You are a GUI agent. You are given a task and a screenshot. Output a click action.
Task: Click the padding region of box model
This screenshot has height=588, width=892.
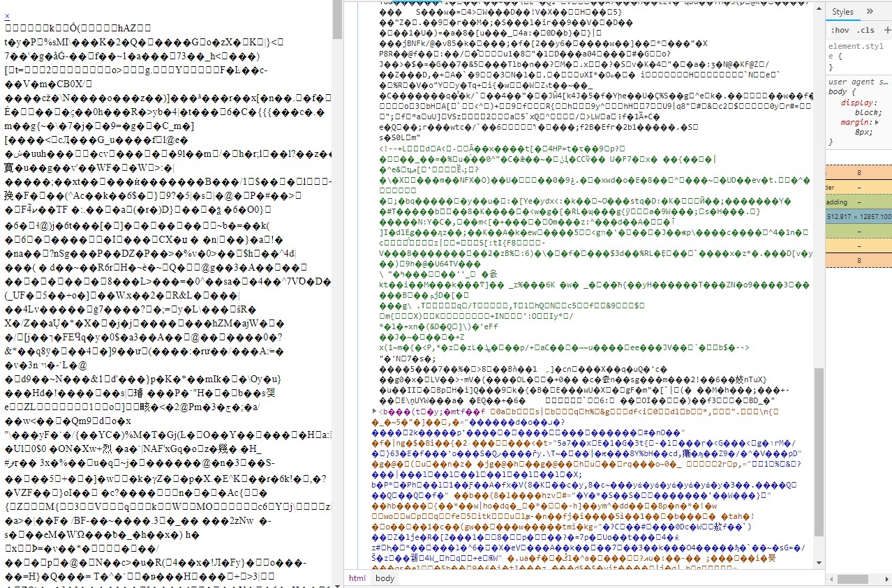pyautogui.click(x=858, y=202)
